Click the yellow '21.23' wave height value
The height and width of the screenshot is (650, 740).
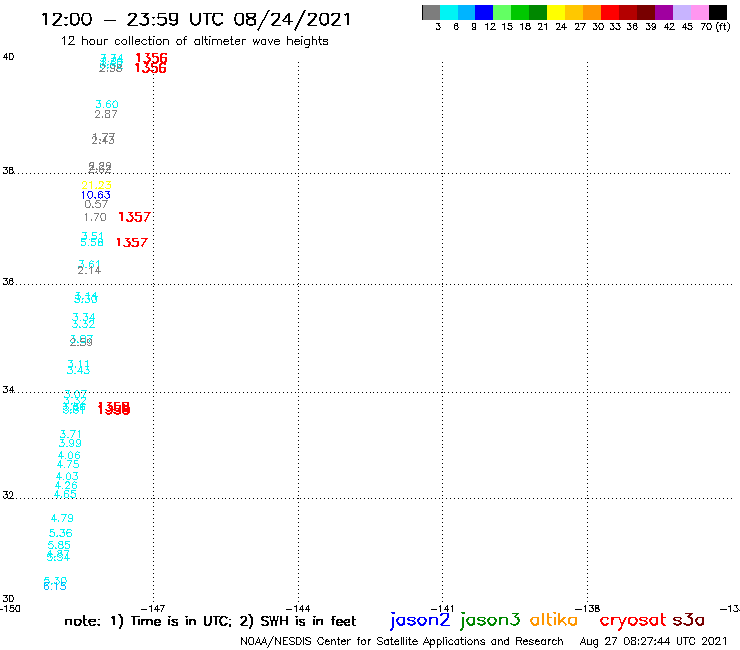click(96, 185)
